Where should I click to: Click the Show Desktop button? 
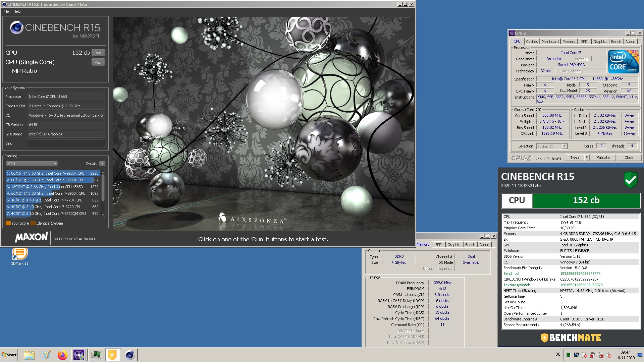[640, 355]
